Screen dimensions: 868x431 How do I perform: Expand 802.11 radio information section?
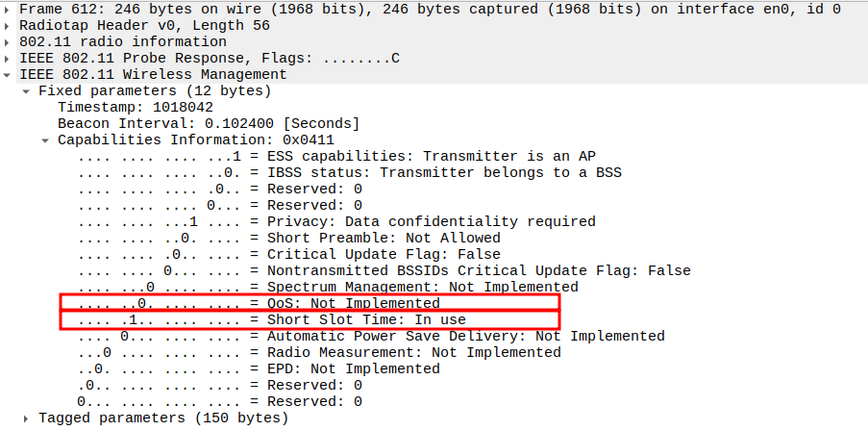click(9, 41)
